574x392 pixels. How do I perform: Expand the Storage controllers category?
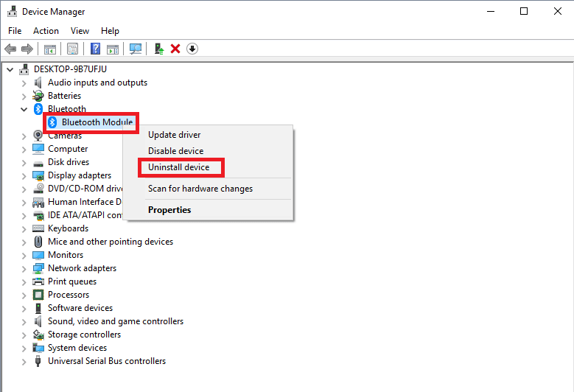coord(24,335)
